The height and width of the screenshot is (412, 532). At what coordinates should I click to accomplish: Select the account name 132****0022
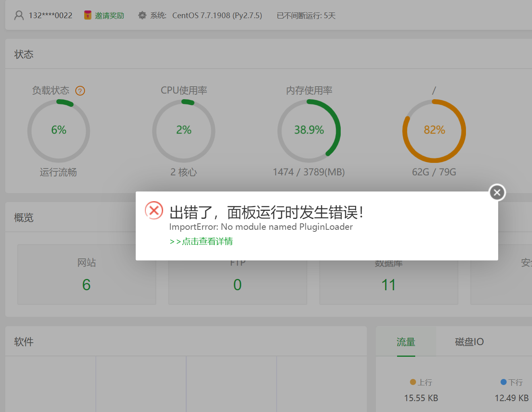[x=50, y=15]
